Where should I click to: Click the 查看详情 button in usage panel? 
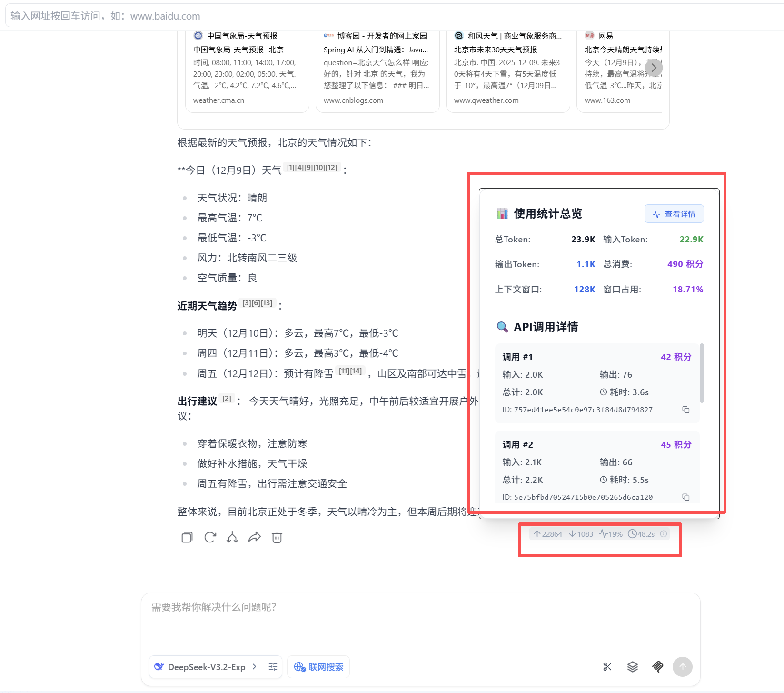point(674,214)
